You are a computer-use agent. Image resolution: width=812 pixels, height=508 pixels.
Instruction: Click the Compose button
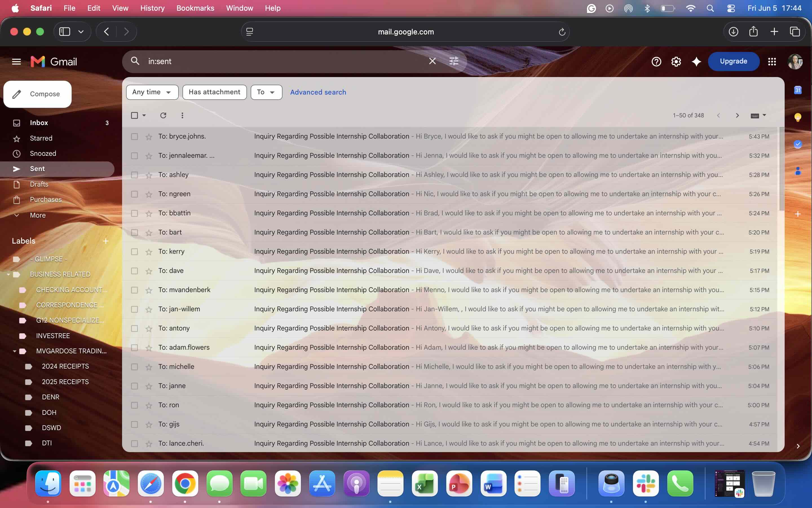(x=37, y=94)
